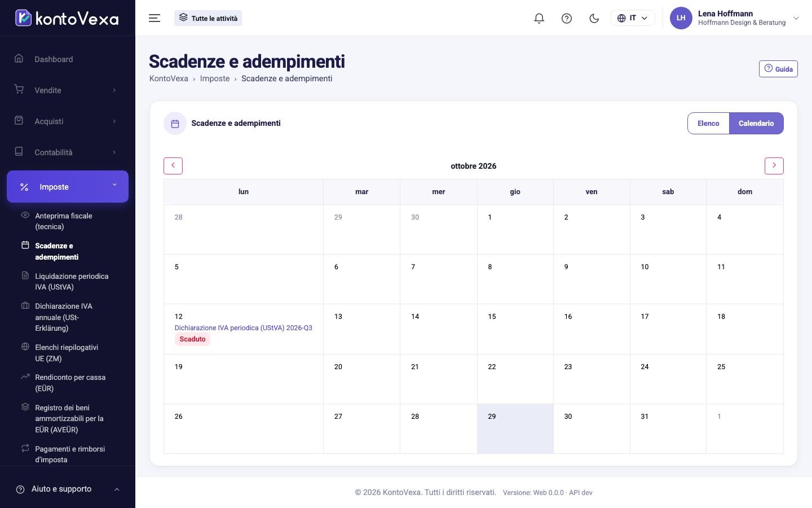
Task: Click Imposte in the breadcrumb
Action: click(215, 78)
